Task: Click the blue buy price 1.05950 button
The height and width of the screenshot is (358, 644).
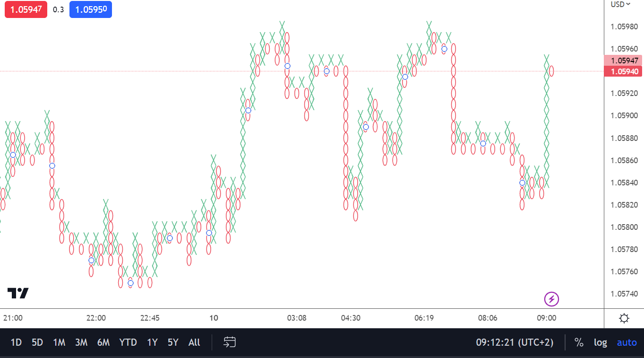Action: pyautogui.click(x=90, y=9)
